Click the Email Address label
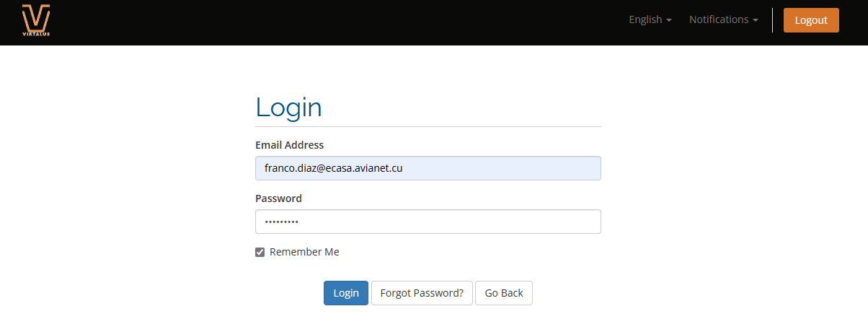The height and width of the screenshot is (332, 868). pyautogui.click(x=289, y=145)
